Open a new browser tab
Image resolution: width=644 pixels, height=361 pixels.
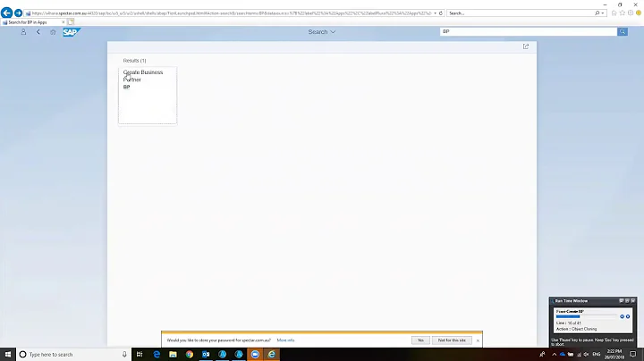71,22
